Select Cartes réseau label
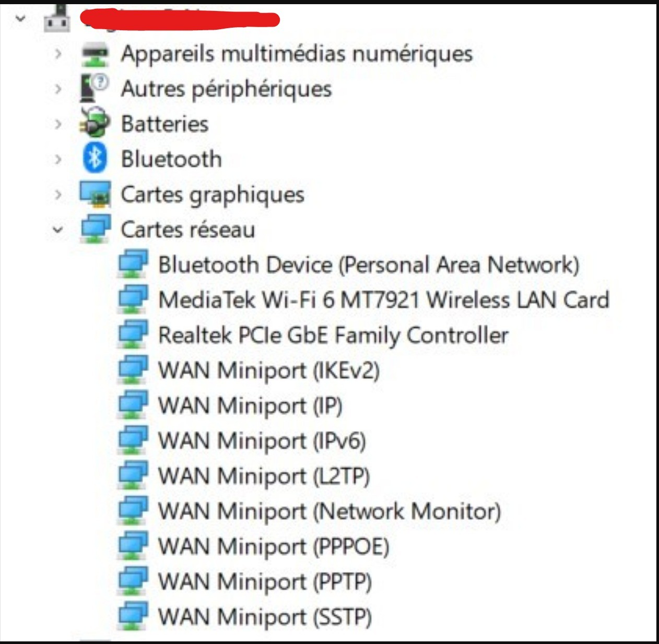This screenshot has width=659, height=644. tap(188, 230)
